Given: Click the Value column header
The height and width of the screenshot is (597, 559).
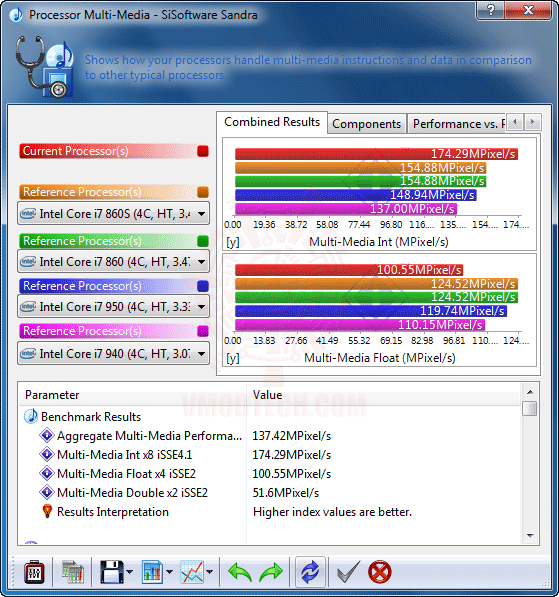Looking at the screenshot, I should [x=384, y=395].
